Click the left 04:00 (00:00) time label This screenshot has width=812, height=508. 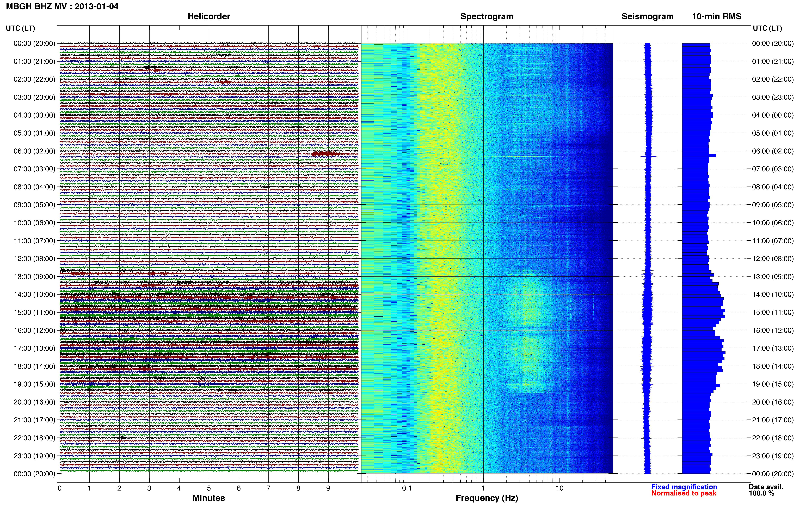(x=34, y=115)
